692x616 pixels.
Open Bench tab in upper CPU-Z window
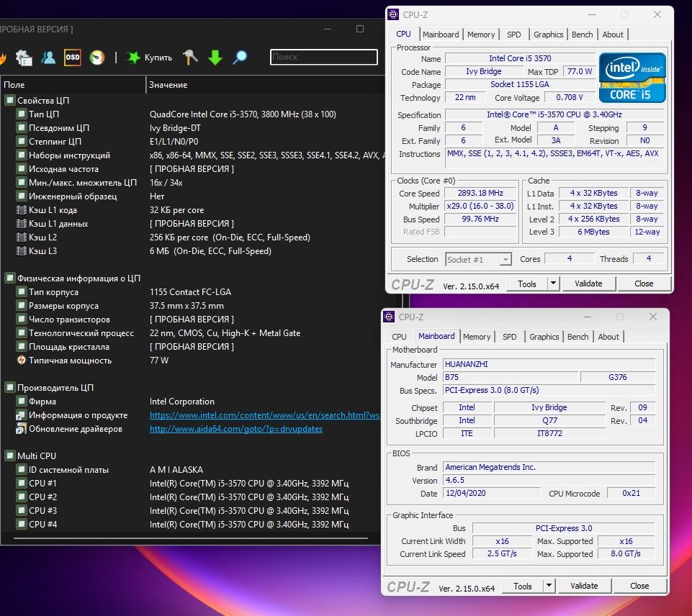(x=582, y=35)
